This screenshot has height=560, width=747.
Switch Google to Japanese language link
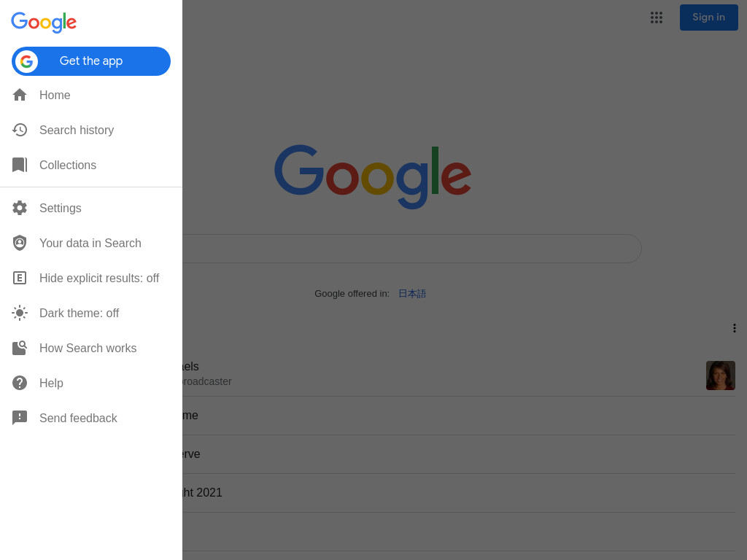coord(412,294)
